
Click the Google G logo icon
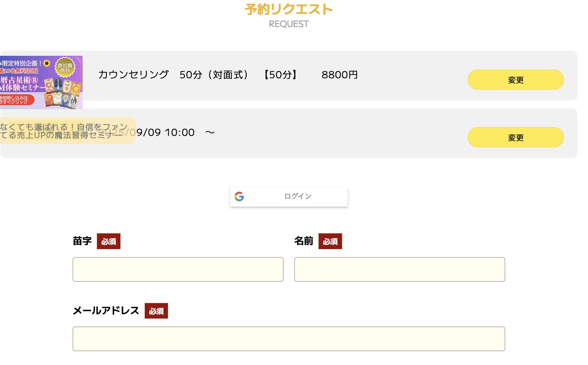pos(239,197)
